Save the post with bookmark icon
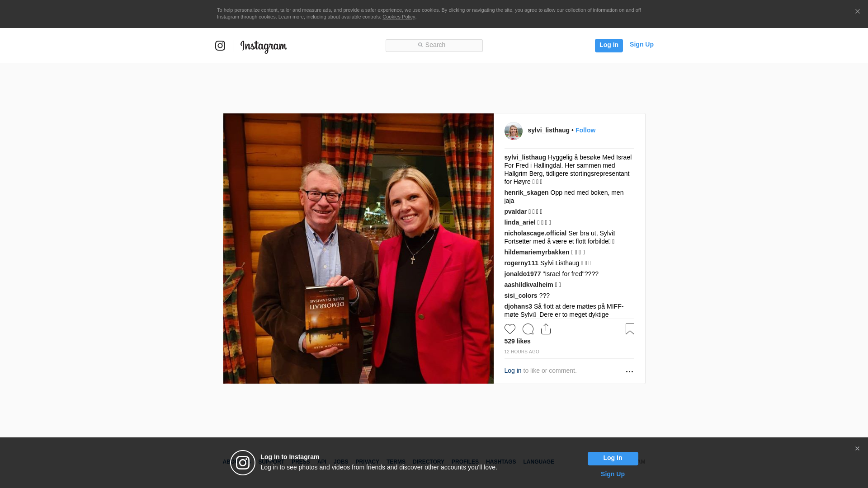 coord(630,329)
